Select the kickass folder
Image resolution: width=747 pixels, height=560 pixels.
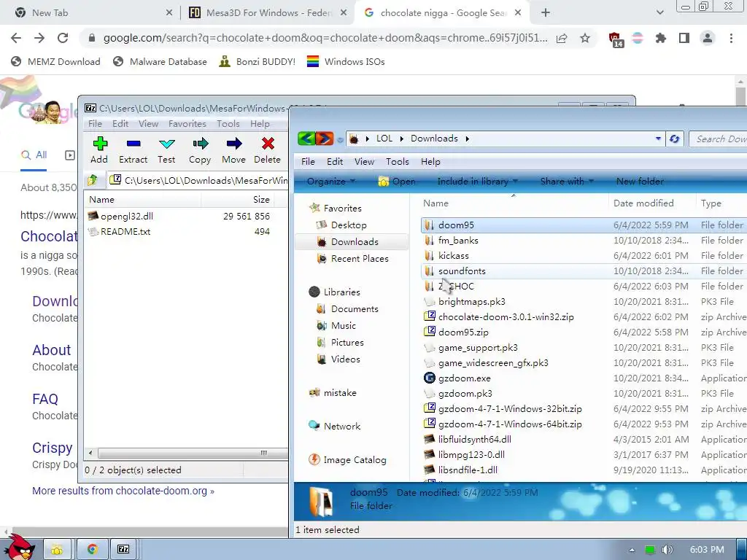[454, 256]
